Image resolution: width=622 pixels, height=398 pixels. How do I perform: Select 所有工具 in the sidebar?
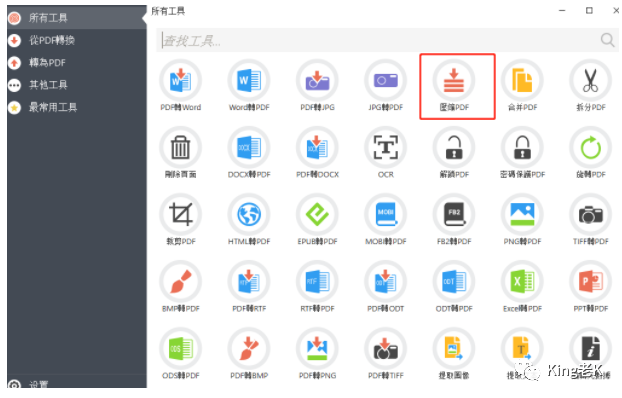pyautogui.click(x=77, y=18)
